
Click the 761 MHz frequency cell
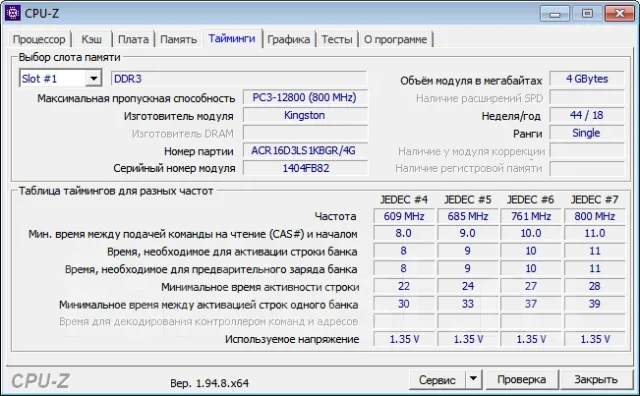pyautogui.click(x=531, y=216)
